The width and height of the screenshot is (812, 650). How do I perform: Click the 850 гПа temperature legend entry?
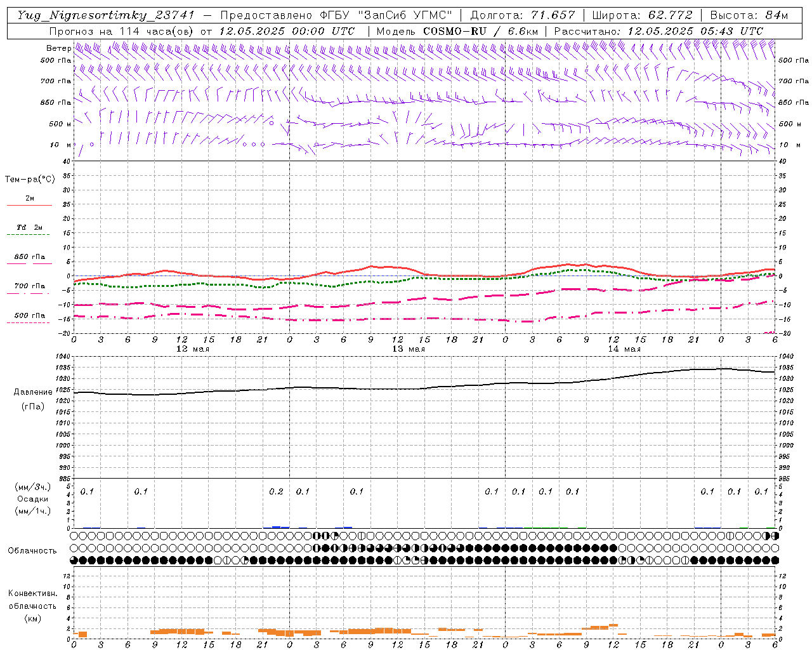click(x=30, y=257)
